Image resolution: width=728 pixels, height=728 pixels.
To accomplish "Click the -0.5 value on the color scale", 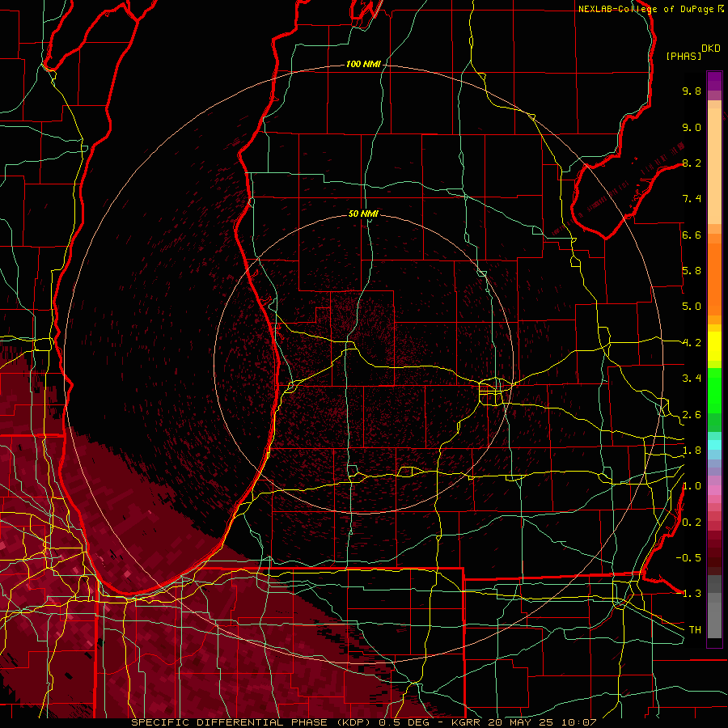I will [688, 558].
